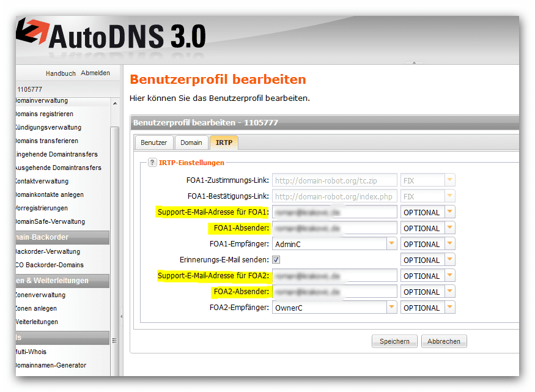Open Zonenverwaltung in the sidebar
The height and width of the screenshot is (392, 535).
click(40, 295)
